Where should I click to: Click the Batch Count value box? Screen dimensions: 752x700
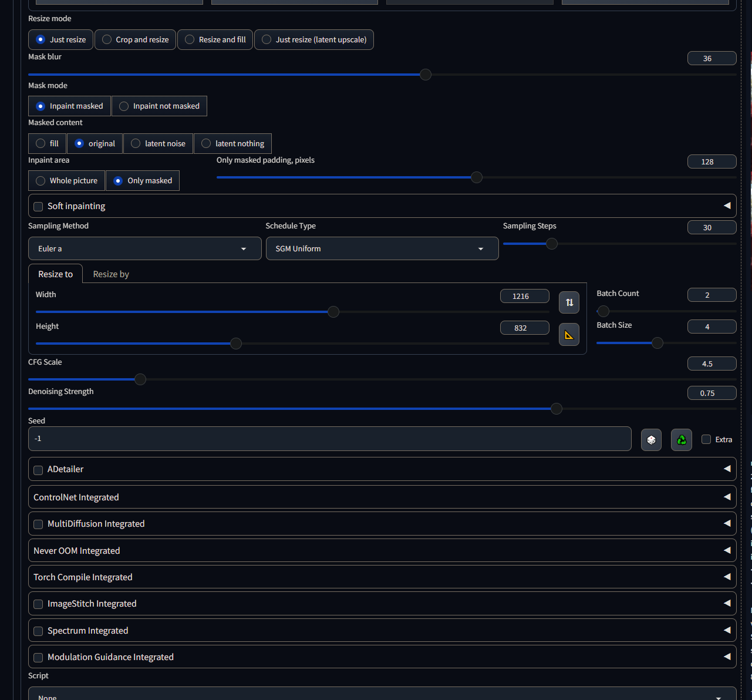(711, 295)
